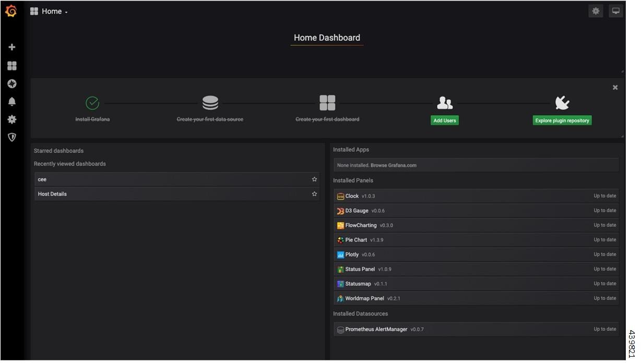Image resolution: width=641 pixels, height=364 pixels.
Task: Click the Pie Chart plugin icon
Action: pos(340,240)
